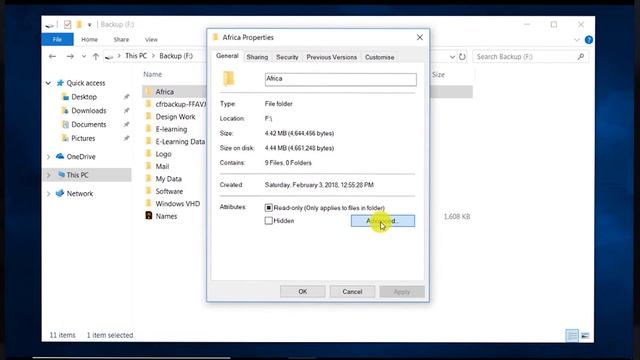The width and height of the screenshot is (640, 360).
Task: Select the E-Learning Data folder icon
Action: [149, 141]
